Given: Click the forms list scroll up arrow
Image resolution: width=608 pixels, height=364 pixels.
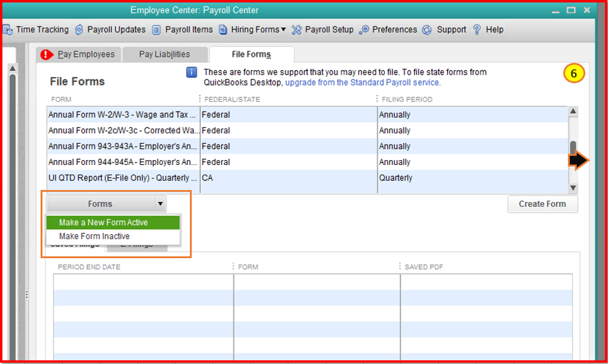Looking at the screenshot, I should pyautogui.click(x=573, y=111).
